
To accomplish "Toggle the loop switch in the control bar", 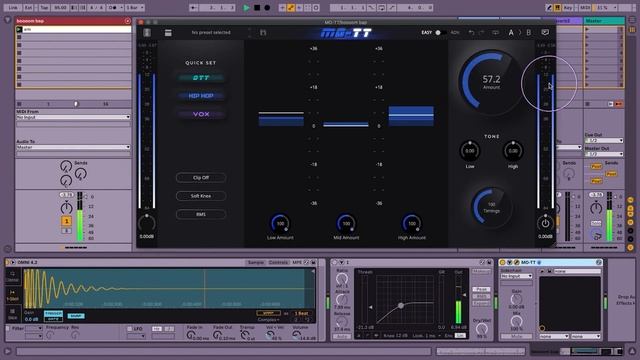I will pyautogui.click(x=381, y=7).
